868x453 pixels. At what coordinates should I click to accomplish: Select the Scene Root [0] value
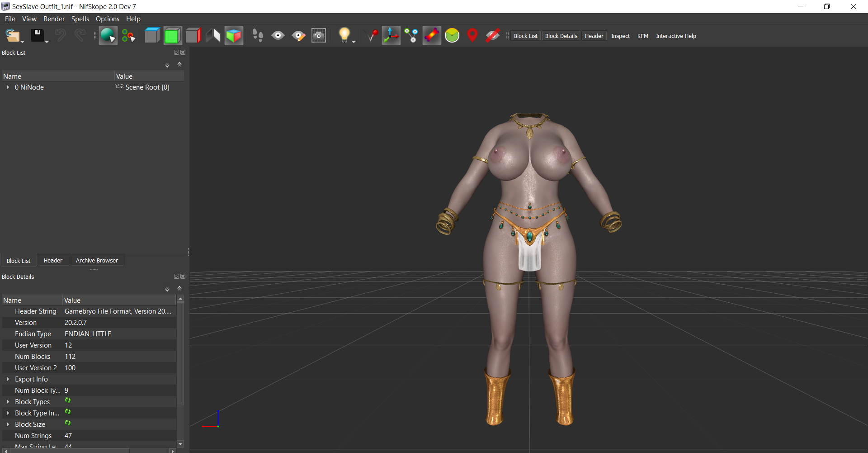pyautogui.click(x=147, y=87)
